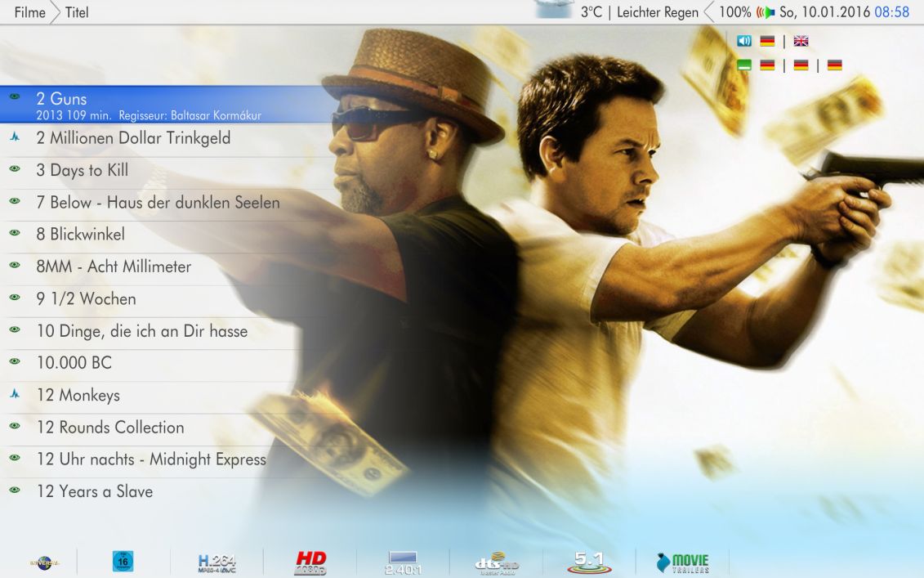
Task: Go to the Filme breadcrumb
Action: coord(29,12)
